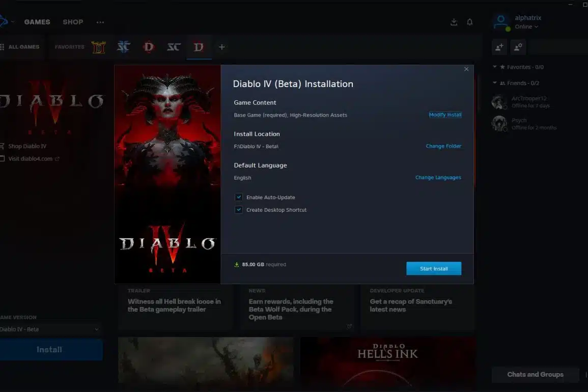Click the Change Folder link
588x392 pixels.
point(443,146)
